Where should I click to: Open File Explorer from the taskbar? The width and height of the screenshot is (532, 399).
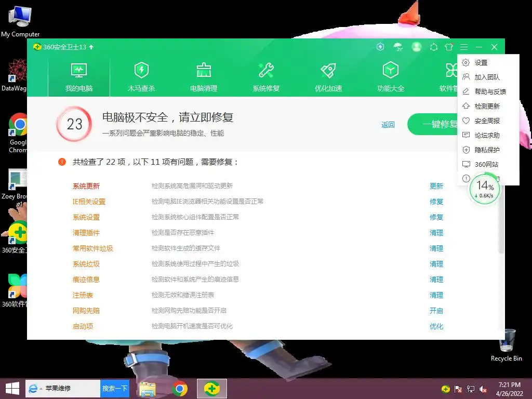pyautogui.click(x=148, y=389)
